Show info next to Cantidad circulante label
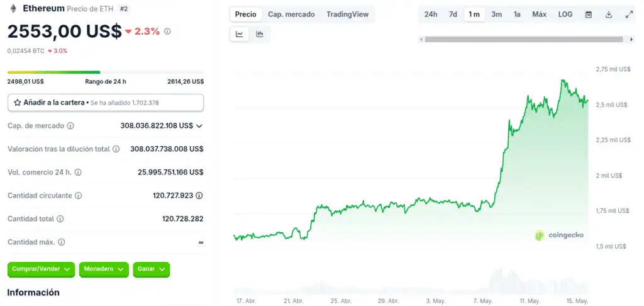Screen dimensions: 644x306 click(79, 195)
